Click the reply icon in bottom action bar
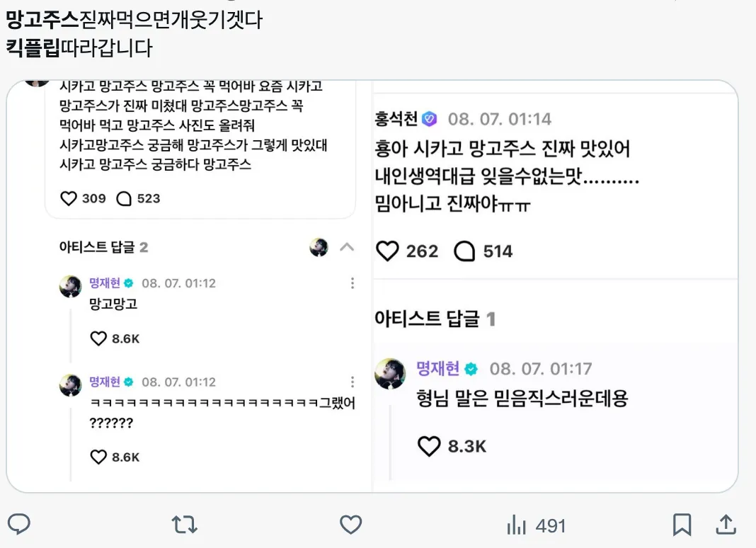 pos(20,525)
